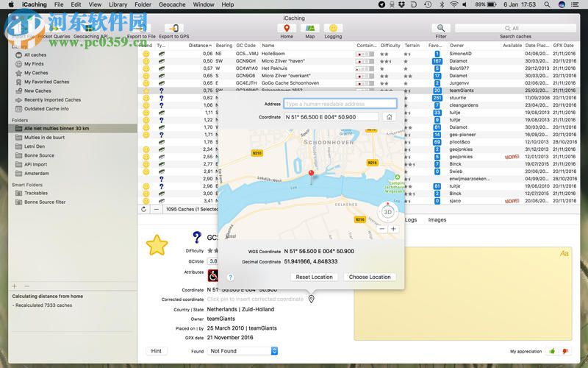Viewport: 588px width, 368px height.
Task: Zoom in map with plus button
Action: 393,229
